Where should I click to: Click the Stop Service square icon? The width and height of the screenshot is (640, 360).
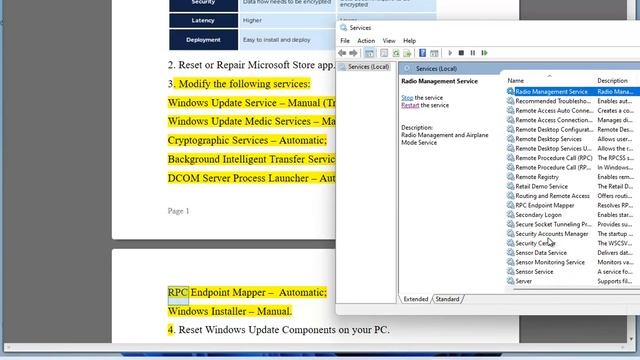[461, 53]
